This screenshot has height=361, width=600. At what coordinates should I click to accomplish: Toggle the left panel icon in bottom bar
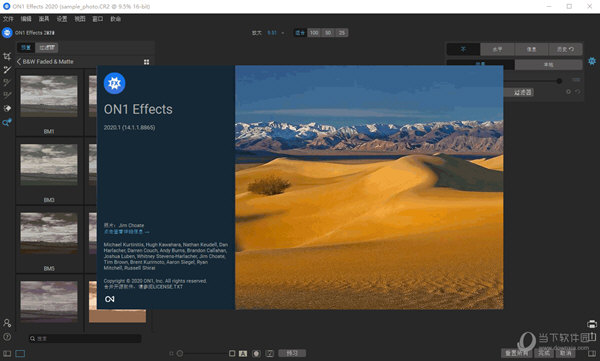[7, 353]
